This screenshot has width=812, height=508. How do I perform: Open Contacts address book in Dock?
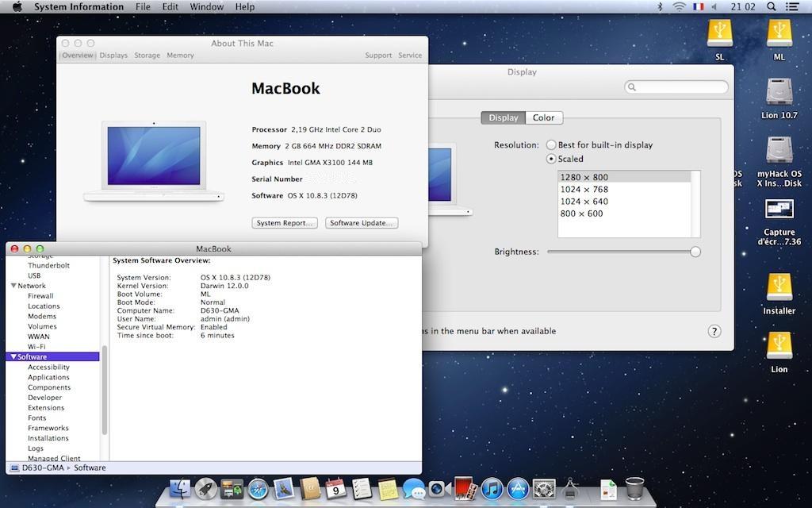310,488
